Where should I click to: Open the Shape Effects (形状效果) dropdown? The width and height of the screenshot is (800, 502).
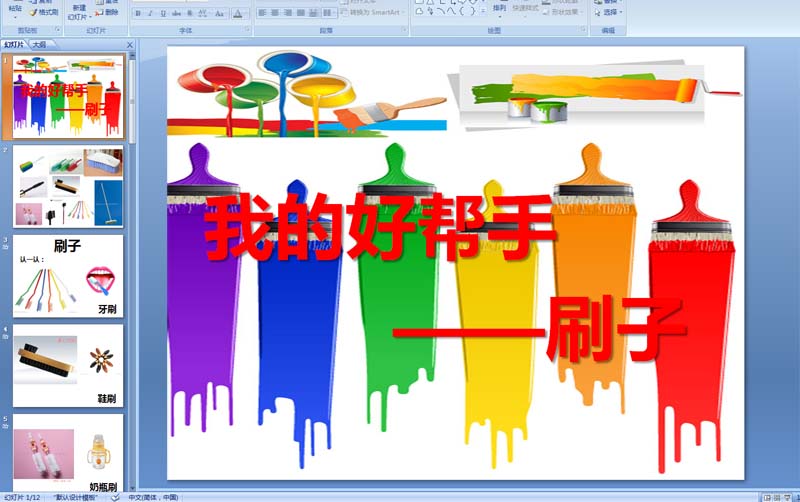click(562, 12)
